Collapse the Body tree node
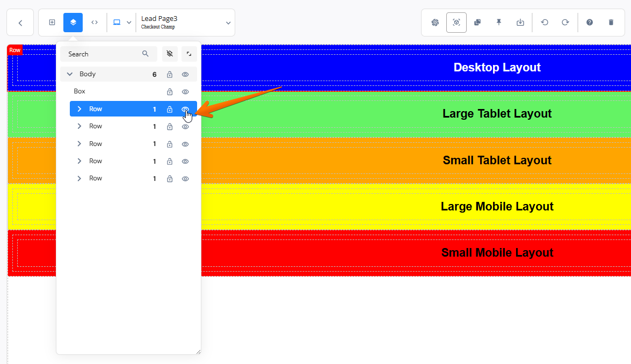Viewport: 631px width, 364px height. (69, 75)
